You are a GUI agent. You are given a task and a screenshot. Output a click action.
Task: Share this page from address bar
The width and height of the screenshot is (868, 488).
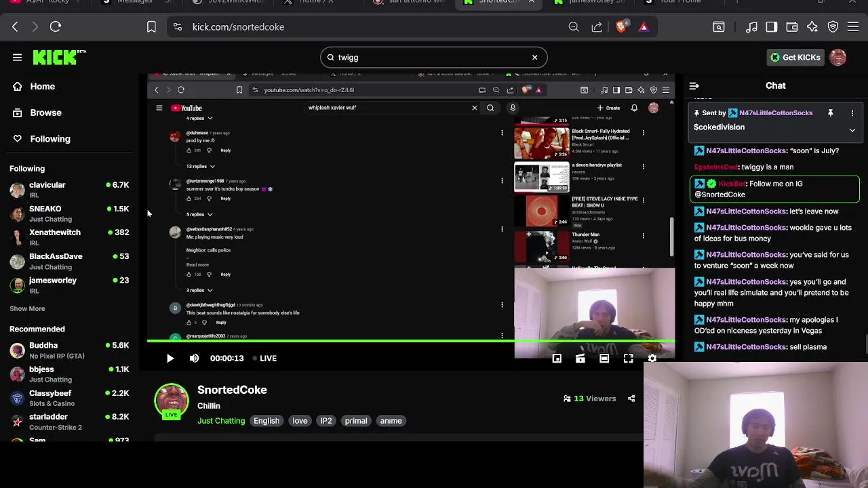point(597,27)
